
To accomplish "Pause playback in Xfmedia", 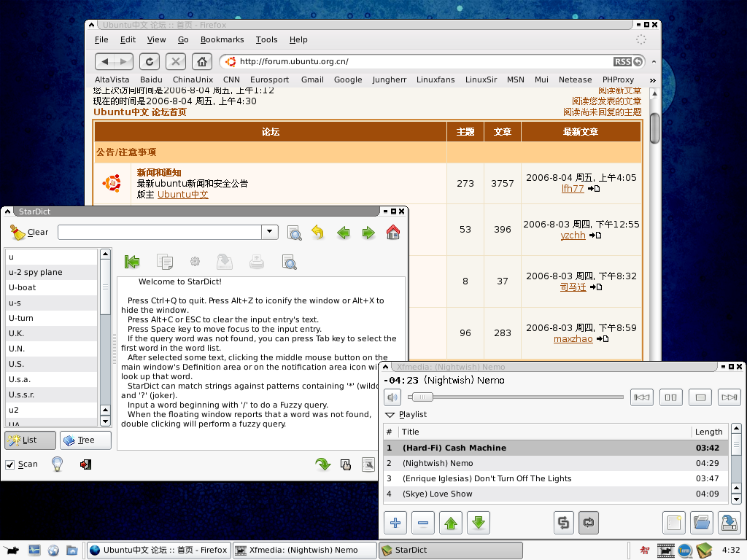I will (671, 397).
